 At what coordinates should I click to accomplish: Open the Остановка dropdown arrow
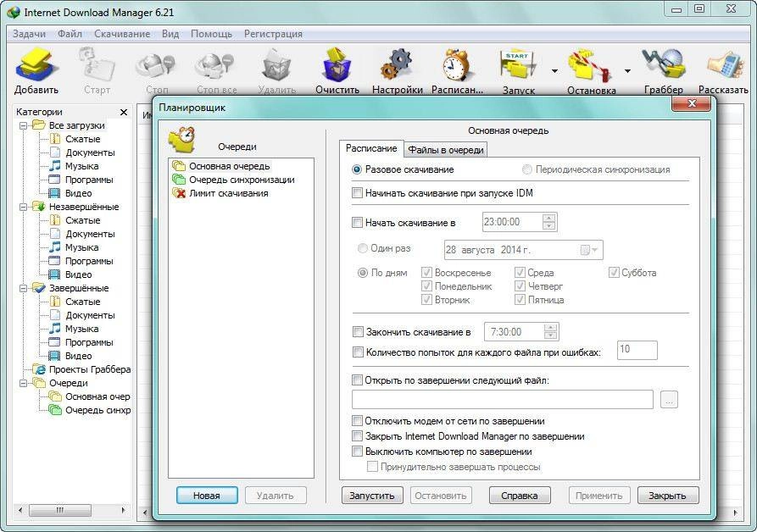[x=627, y=71]
